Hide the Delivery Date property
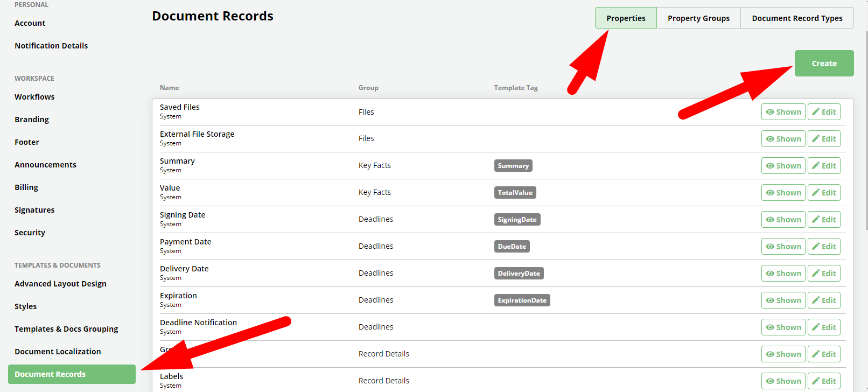Viewport: 868px width, 392px height. (783, 274)
